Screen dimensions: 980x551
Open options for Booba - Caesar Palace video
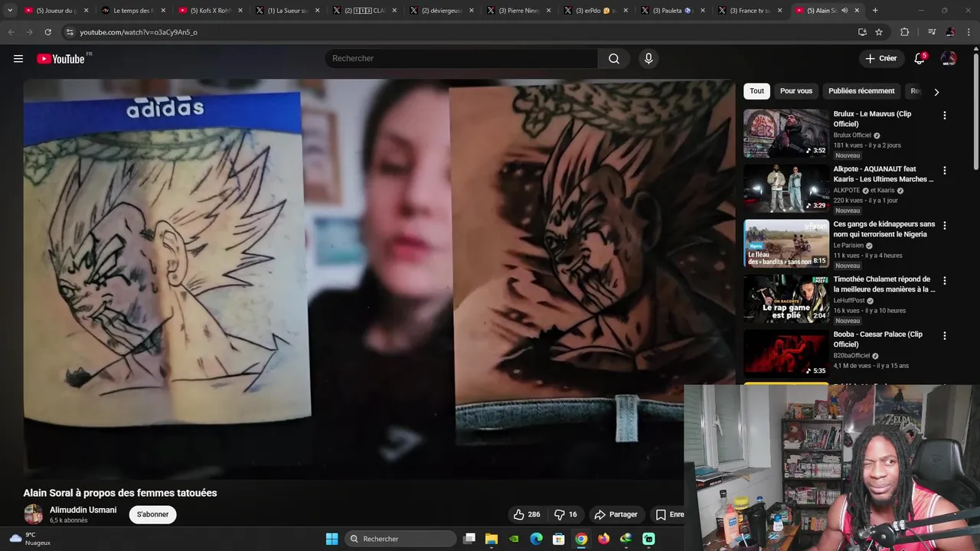944,336
